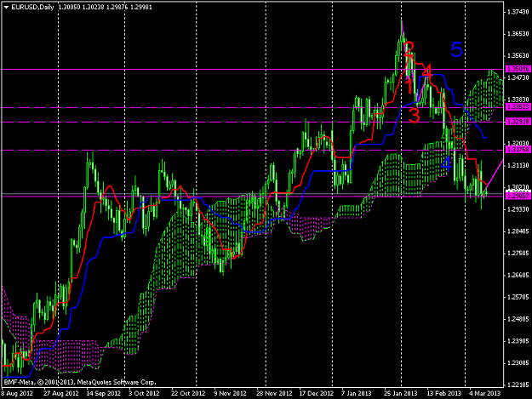Select the red wave label 3
The height and width of the screenshot is (399, 532).
pyautogui.click(x=414, y=115)
